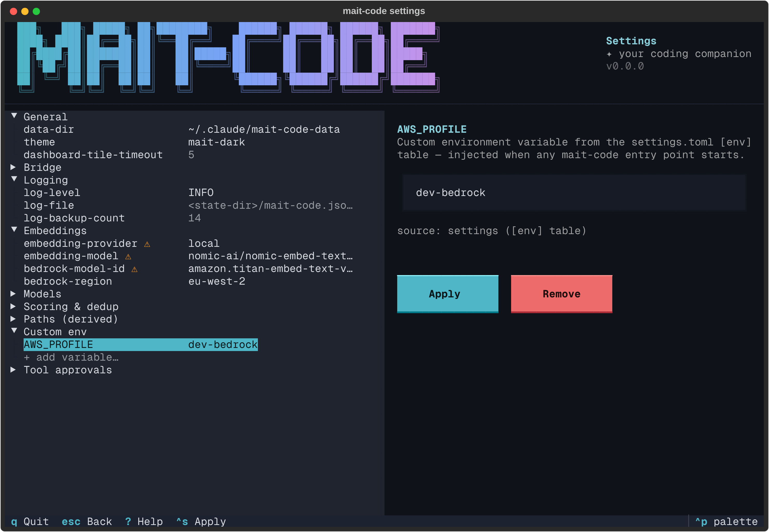The image size is (769, 532).
Task: Click the 'INFO' log-level value
Action: [201, 193]
